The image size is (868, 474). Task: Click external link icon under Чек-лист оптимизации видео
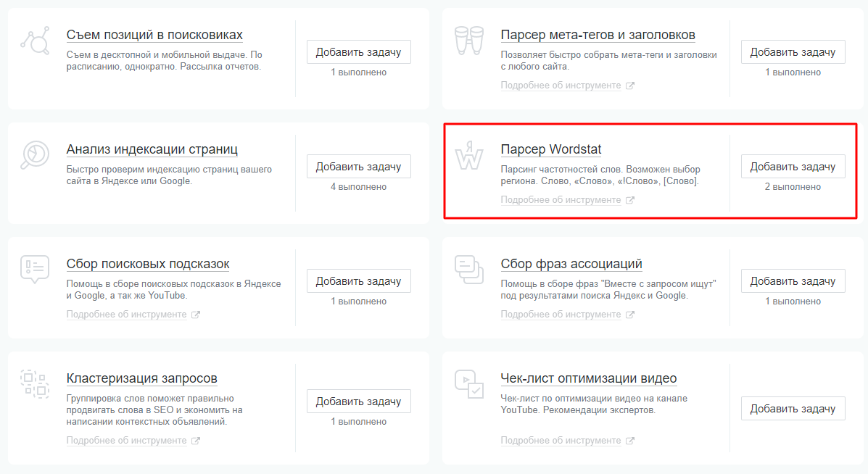coord(630,441)
